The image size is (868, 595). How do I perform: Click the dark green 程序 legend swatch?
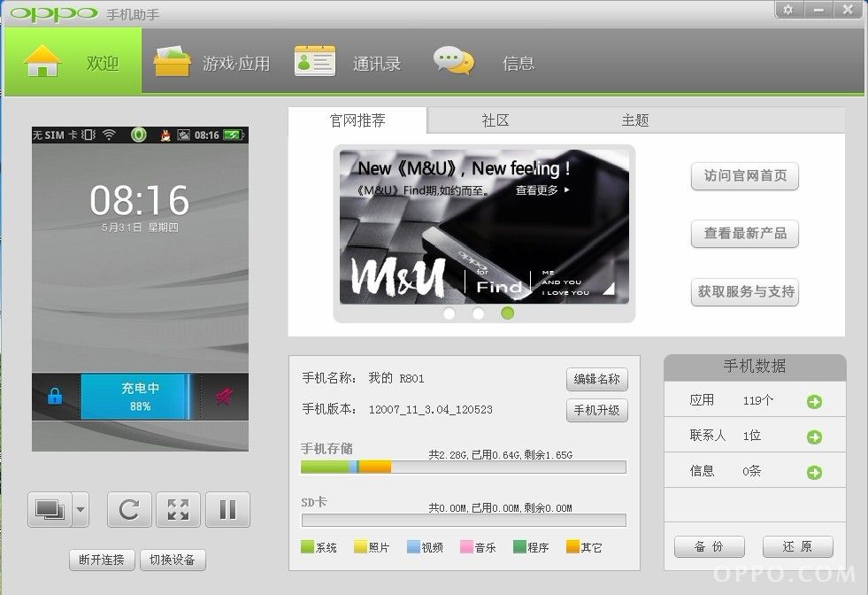[x=519, y=547]
